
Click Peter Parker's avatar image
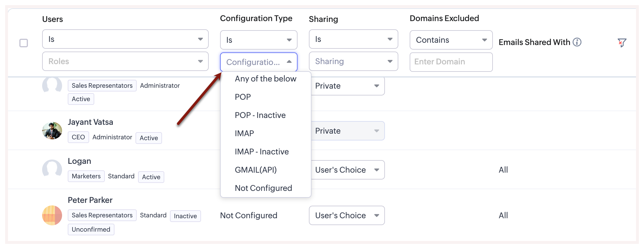point(52,215)
